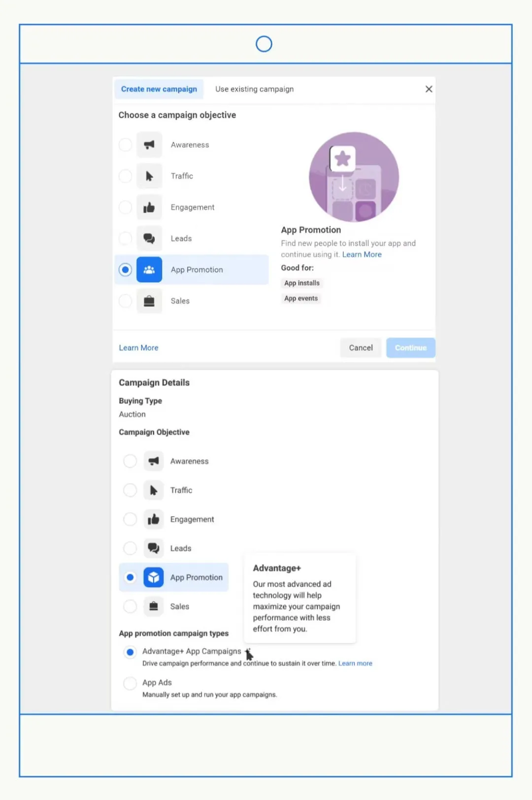Click the Choose a campaign objective heading
Viewport: 532px width, 800px height.
[x=177, y=115]
